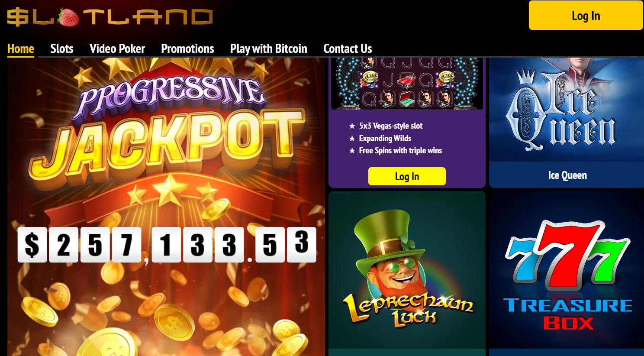644x356 pixels.
Task: Click the red 7 in Treasure Box
Action: pos(568,256)
